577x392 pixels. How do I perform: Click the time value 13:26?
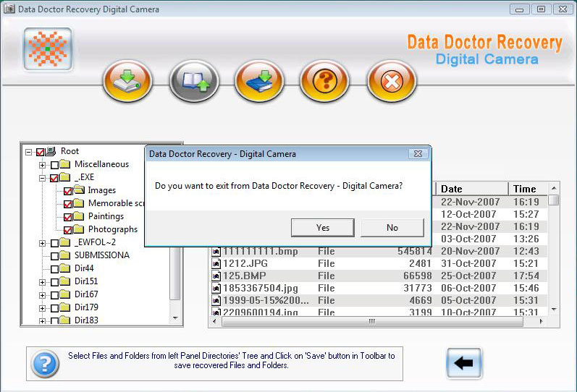tap(526, 239)
